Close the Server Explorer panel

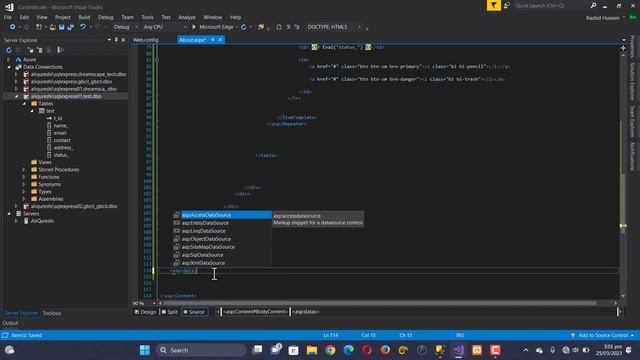click(x=123, y=40)
